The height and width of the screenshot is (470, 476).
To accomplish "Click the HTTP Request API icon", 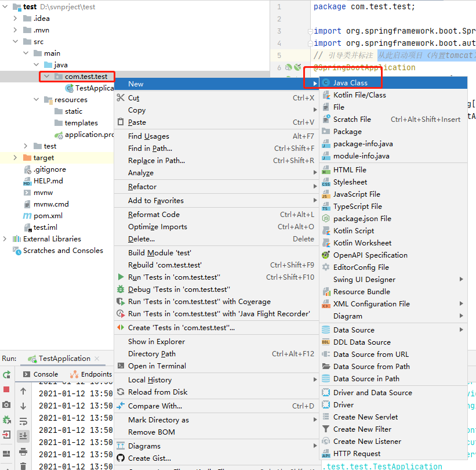I will pyautogui.click(x=326, y=453).
